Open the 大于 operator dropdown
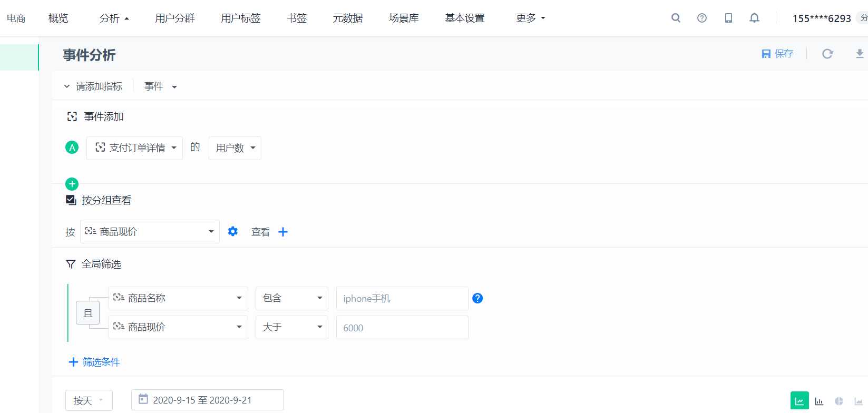 [292, 327]
